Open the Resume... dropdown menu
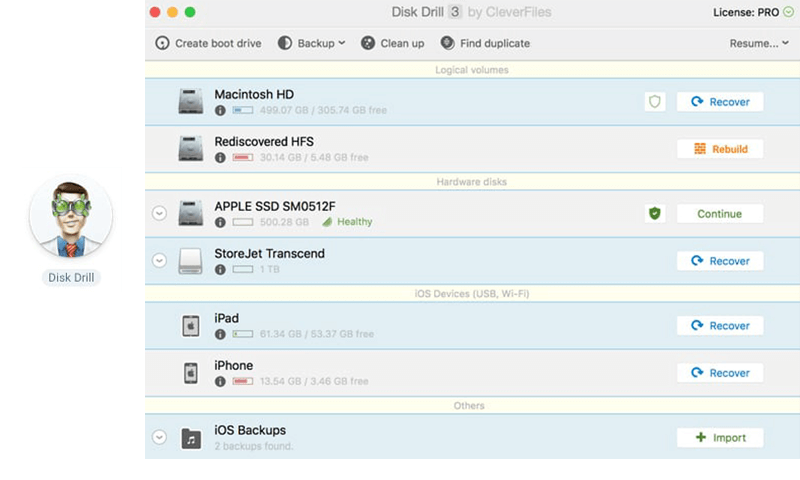The width and height of the screenshot is (800, 480). [x=759, y=43]
